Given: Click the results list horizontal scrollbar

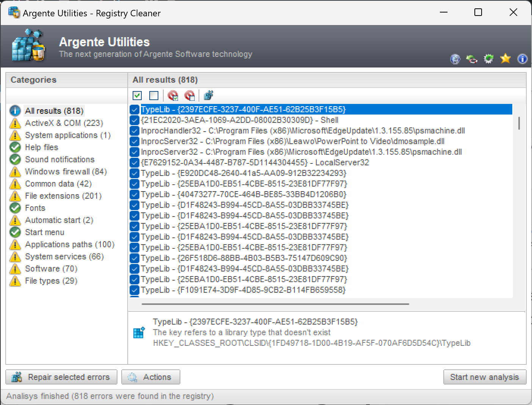Looking at the screenshot, I should coord(275,304).
